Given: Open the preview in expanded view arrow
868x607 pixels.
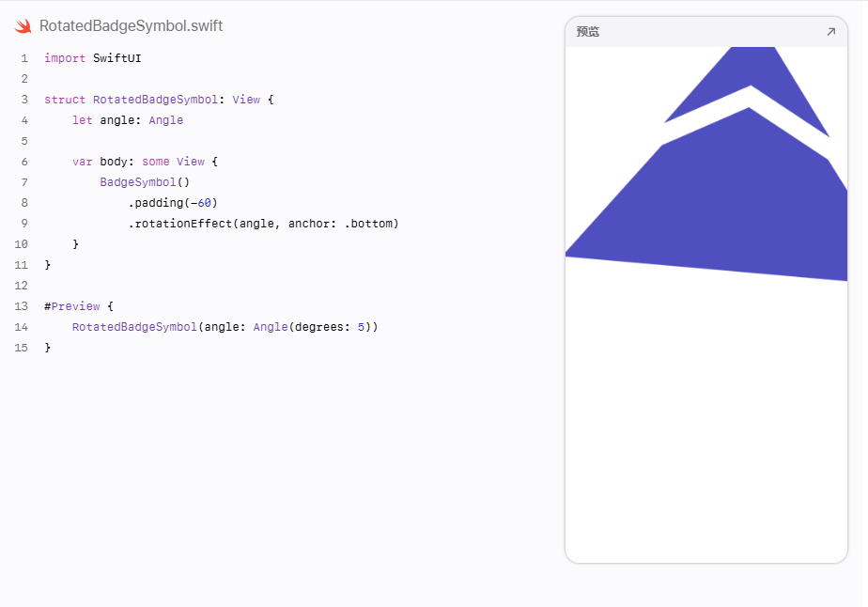Looking at the screenshot, I should (x=831, y=32).
